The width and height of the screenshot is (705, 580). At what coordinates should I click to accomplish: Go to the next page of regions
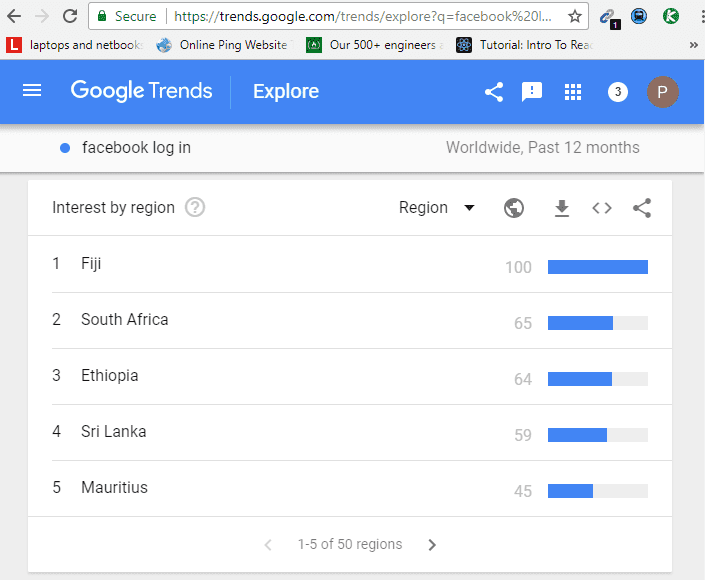point(432,545)
